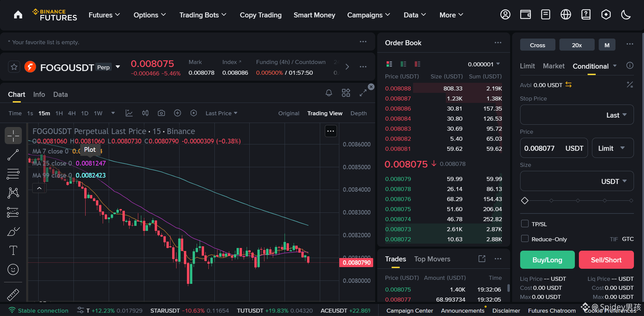Open the chart settings hexagon icon
The image size is (644, 316).
(x=194, y=113)
